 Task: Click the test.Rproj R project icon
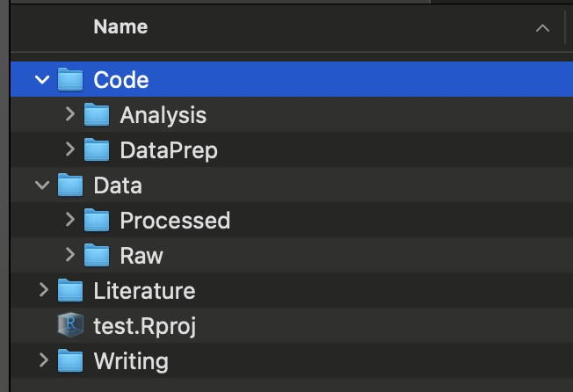[70, 325]
